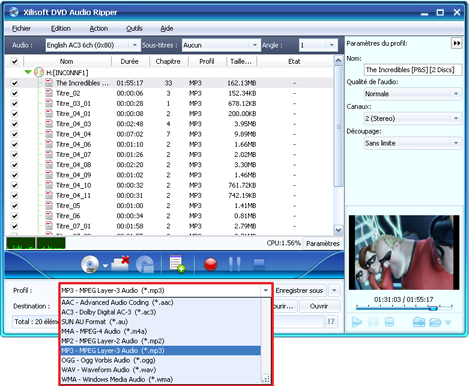The width and height of the screenshot is (469, 386).
Task: Choose OGG - Ogg Vorbis Audio profile
Action: coord(160,360)
